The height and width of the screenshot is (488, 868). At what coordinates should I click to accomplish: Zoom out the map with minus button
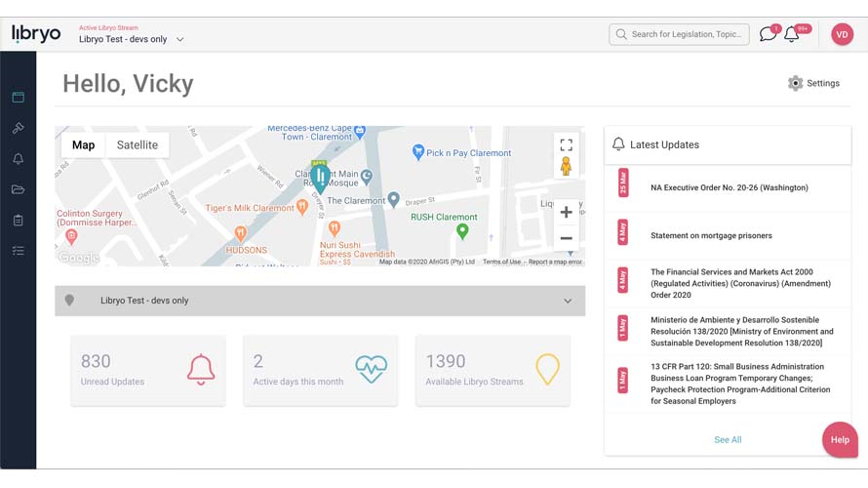point(566,238)
